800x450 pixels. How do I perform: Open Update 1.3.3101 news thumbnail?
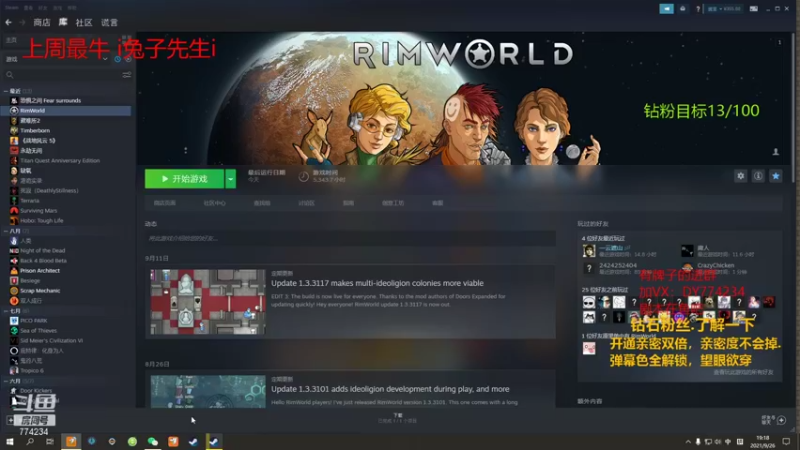[208, 391]
